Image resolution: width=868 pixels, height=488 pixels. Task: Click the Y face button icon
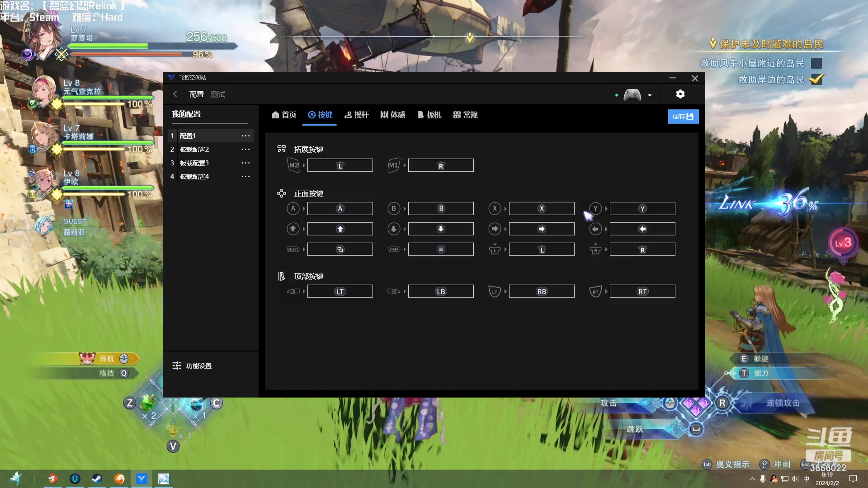(x=595, y=208)
